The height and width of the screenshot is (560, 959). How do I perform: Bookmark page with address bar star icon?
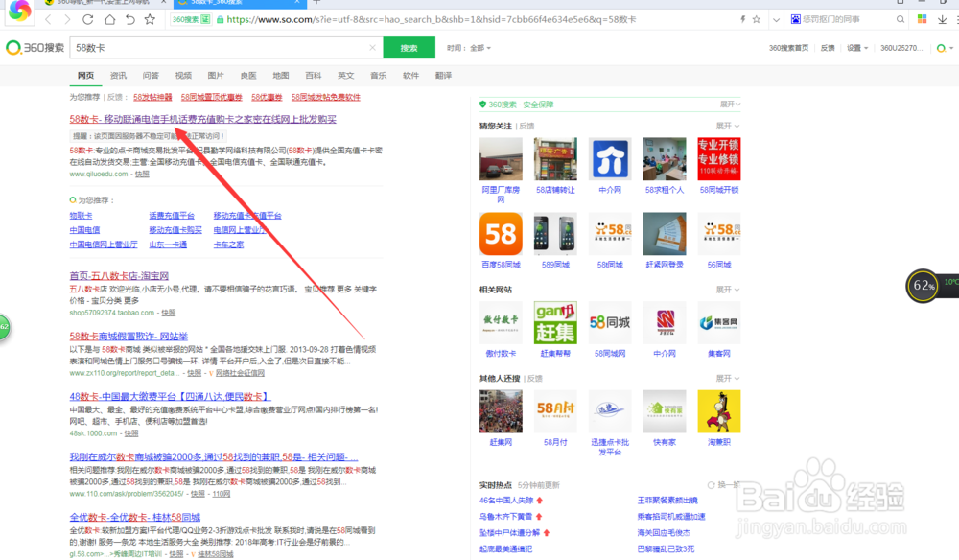(x=757, y=19)
